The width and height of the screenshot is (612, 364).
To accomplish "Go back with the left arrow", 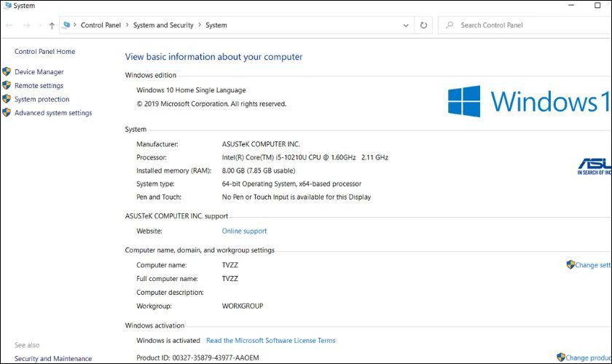I will [9, 25].
